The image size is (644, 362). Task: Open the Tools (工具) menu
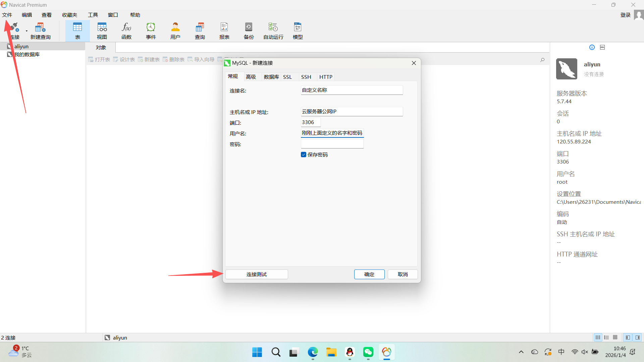click(x=93, y=15)
